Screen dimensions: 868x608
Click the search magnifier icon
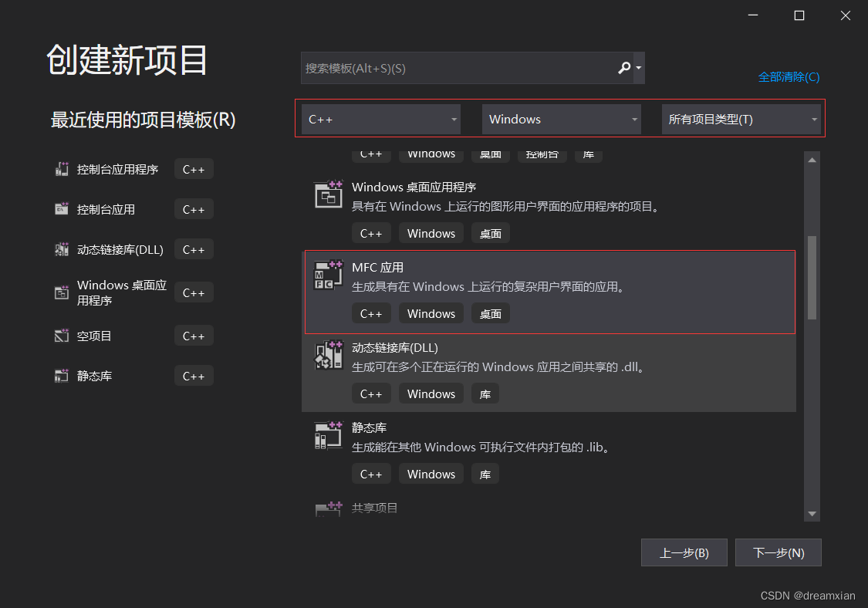(x=623, y=68)
